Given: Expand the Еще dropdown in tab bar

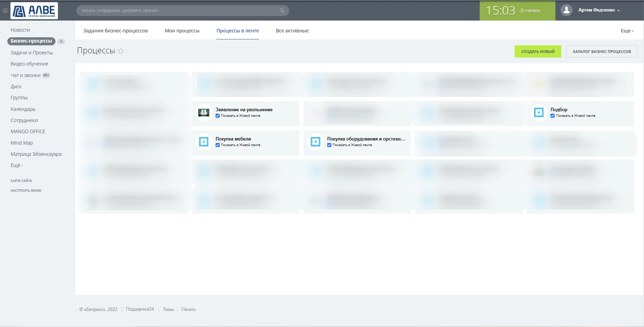Looking at the screenshot, I should coord(627,31).
